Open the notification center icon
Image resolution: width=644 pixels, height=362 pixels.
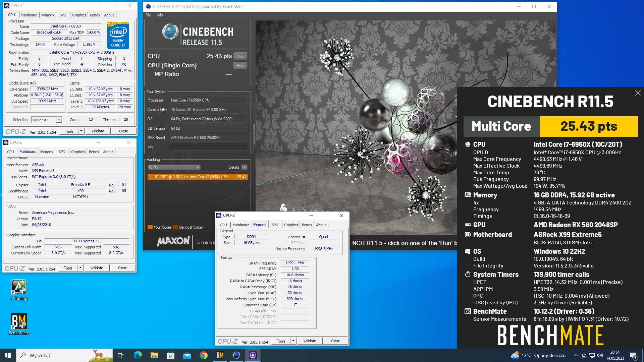point(634,355)
